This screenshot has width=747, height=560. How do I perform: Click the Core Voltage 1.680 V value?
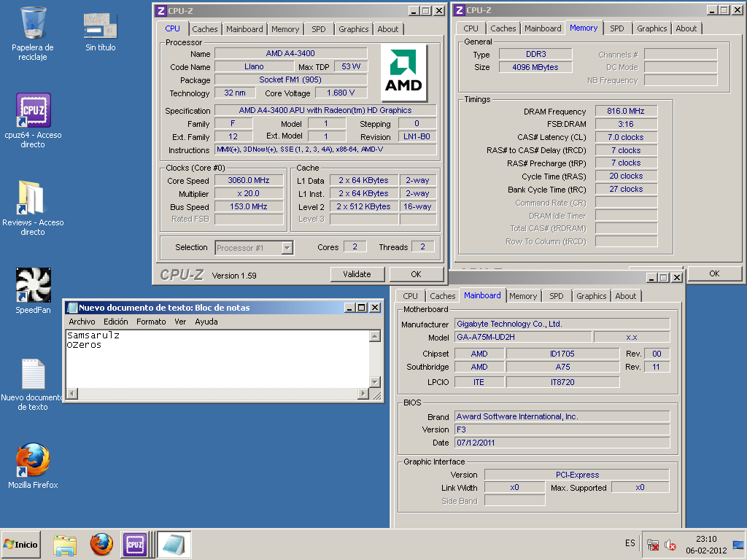[341, 93]
